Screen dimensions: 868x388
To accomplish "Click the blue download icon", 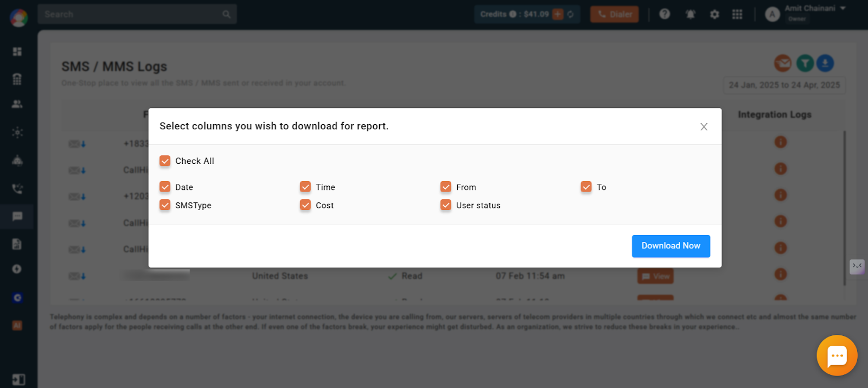I will click(825, 63).
